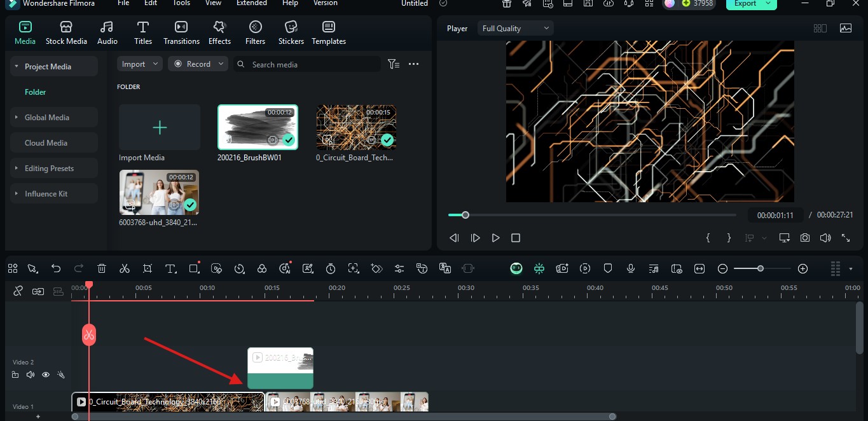This screenshot has height=421, width=868.
Task: Open the Stickers tab
Action: coord(291,33)
